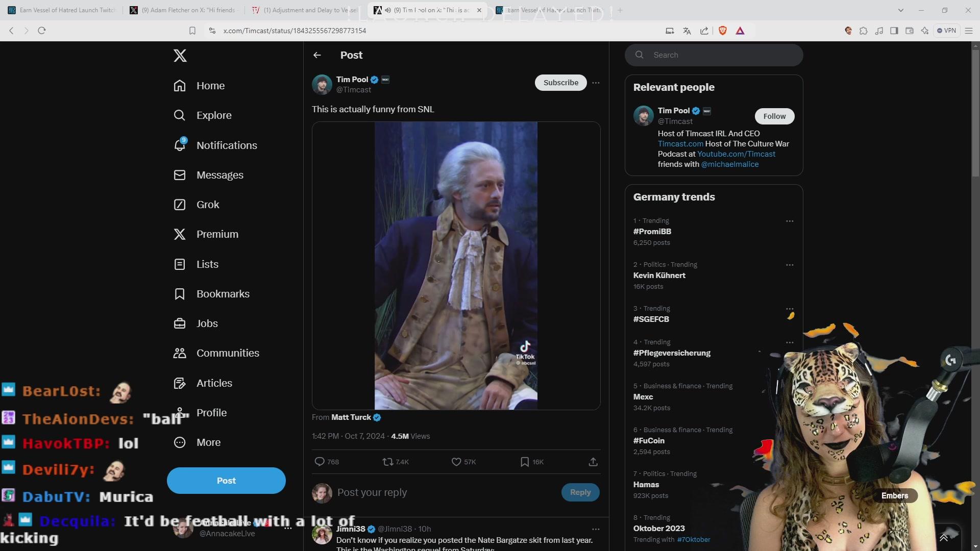The image size is (980, 551).
Task: Open Notifications with bell icon
Action: tap(215, 145)
